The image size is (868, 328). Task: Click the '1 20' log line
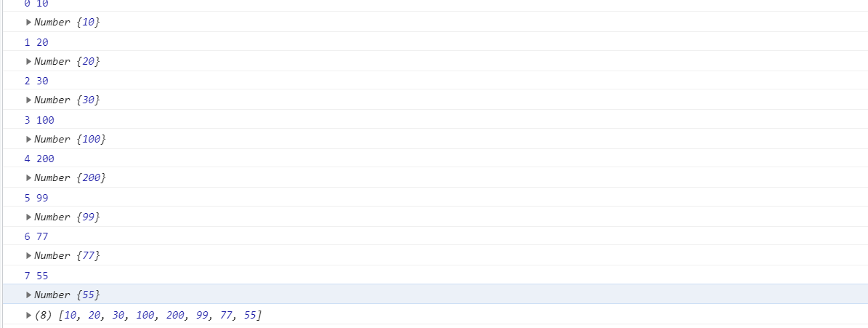pos(36,42)
